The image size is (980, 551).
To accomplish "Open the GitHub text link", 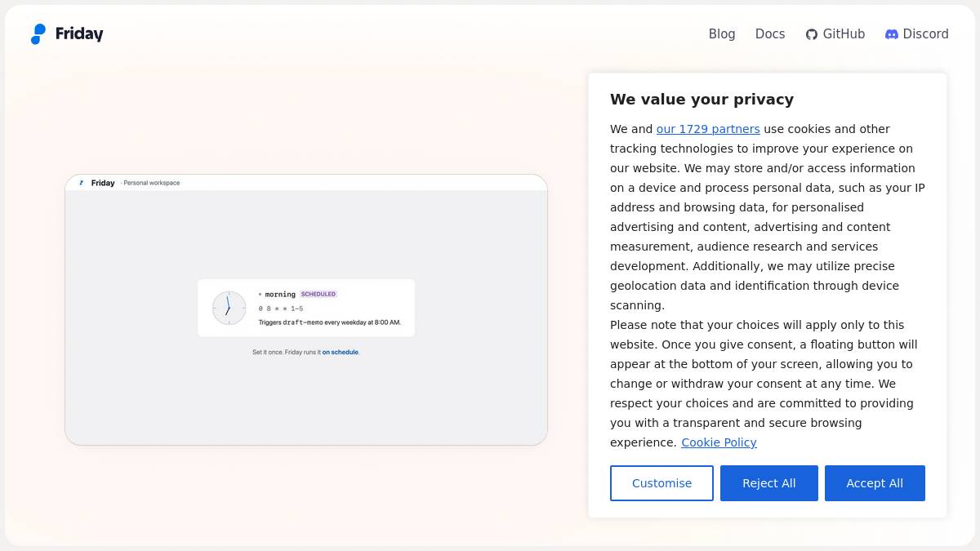I will tap(844, 34).
